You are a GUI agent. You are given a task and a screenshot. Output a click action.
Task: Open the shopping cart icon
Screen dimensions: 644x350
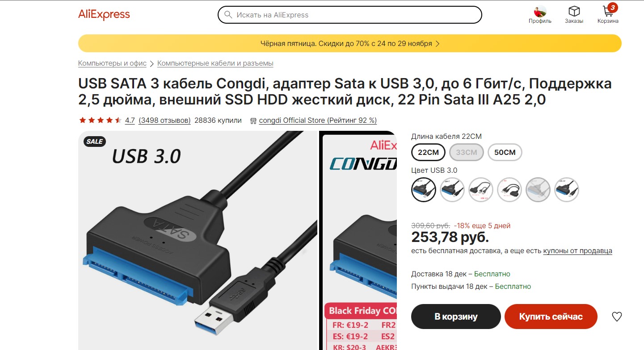[x=608, y=11]
